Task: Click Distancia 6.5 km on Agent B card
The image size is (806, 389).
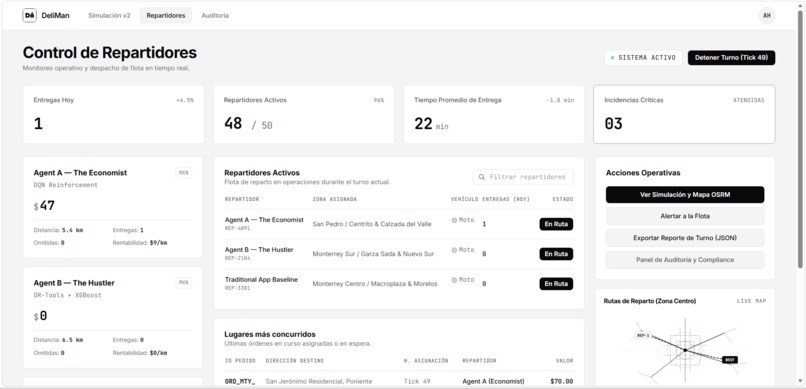Action: (x=58, y=340)
